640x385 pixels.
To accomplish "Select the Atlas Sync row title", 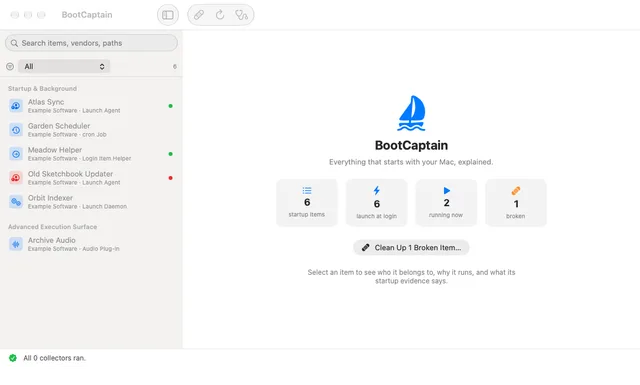I will click(46, 102).
